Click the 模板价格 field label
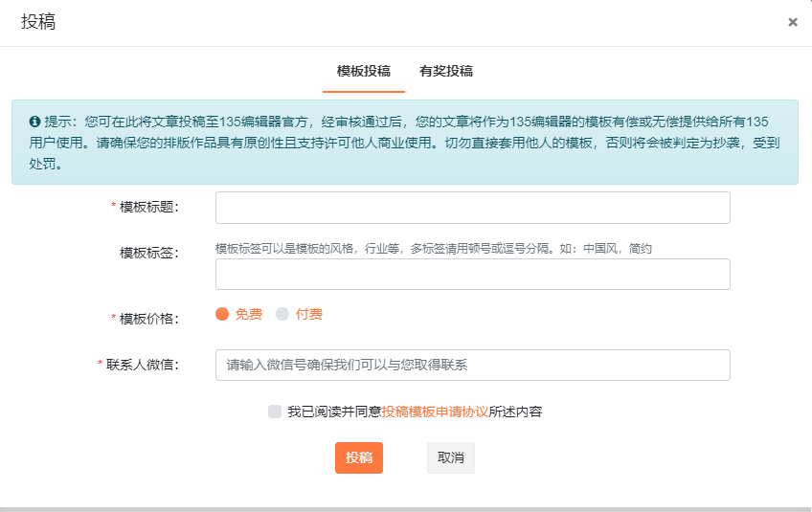This screenshot has width=812, height=512. tap(148, 318)
